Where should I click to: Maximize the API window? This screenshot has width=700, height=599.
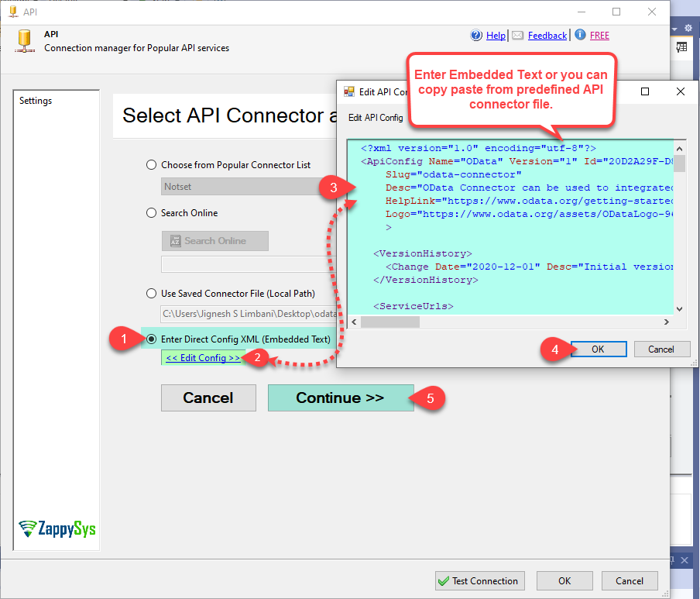(x=616, y=12)
